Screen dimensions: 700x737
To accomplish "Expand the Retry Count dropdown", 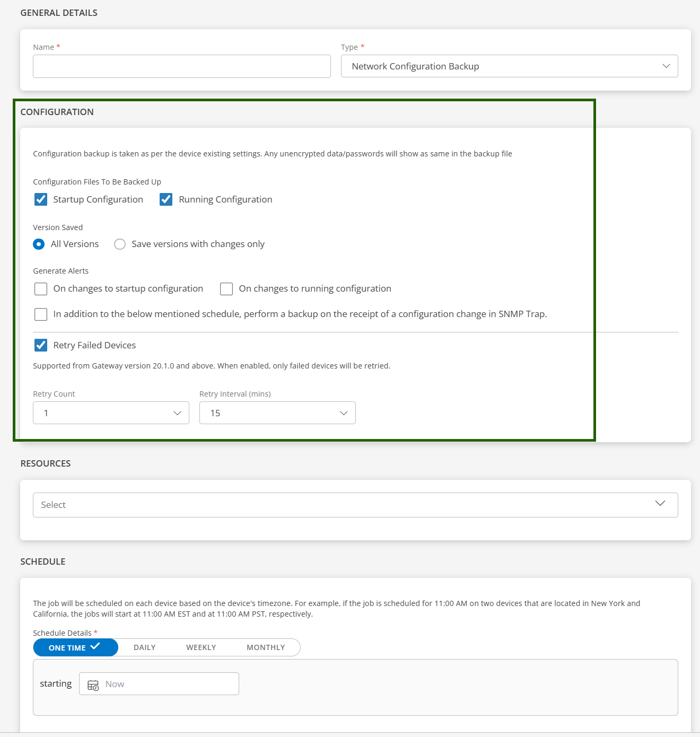I will click(111, 413).
